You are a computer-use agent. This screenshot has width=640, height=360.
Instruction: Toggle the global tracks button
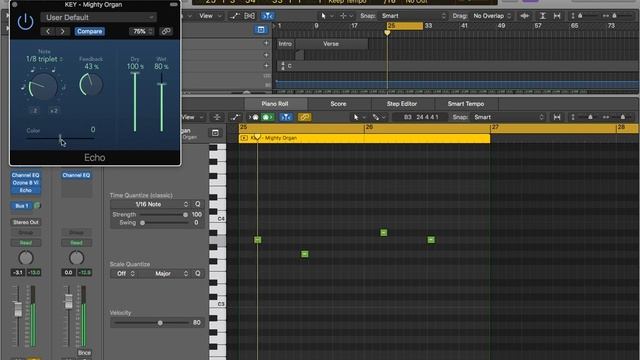[x=260, y=29]
